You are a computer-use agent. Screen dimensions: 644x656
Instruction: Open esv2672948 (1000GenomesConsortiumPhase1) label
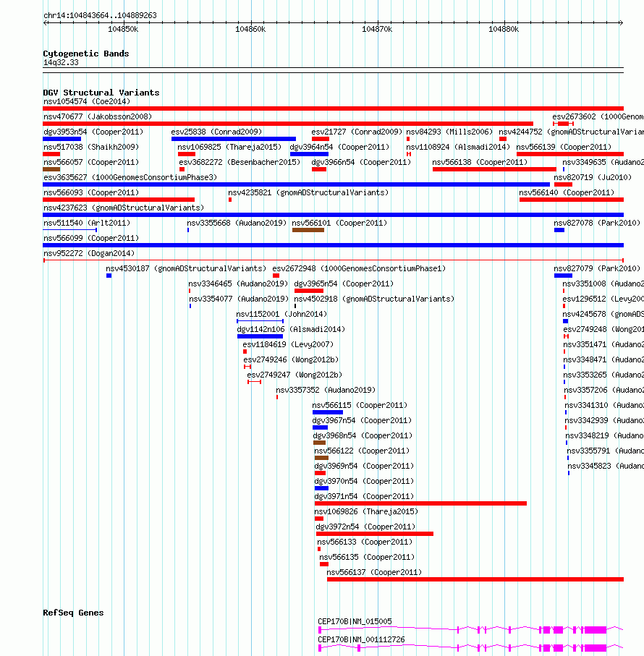[359, 268]
